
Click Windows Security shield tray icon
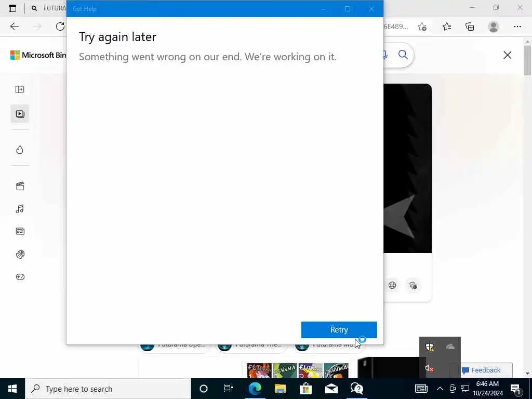tap(430, 347)
